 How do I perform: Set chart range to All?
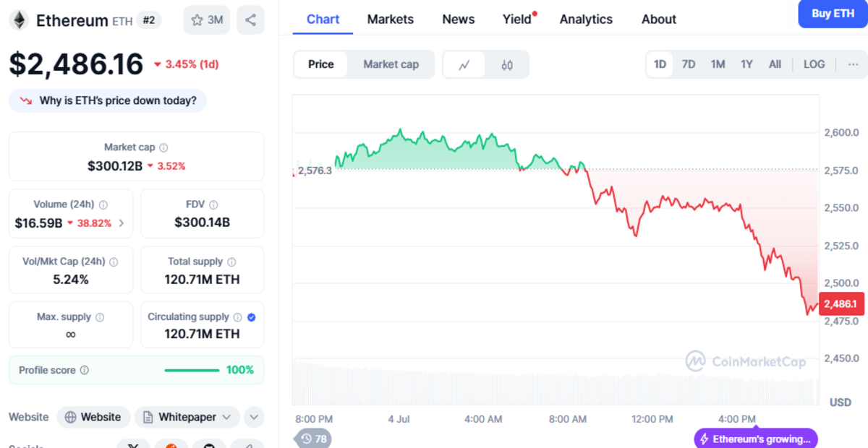(775, 64)
